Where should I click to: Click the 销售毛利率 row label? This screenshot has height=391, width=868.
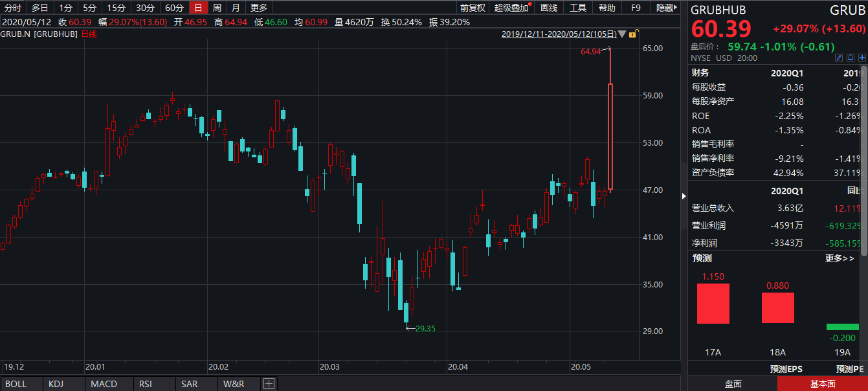click(x=713, y=144)
